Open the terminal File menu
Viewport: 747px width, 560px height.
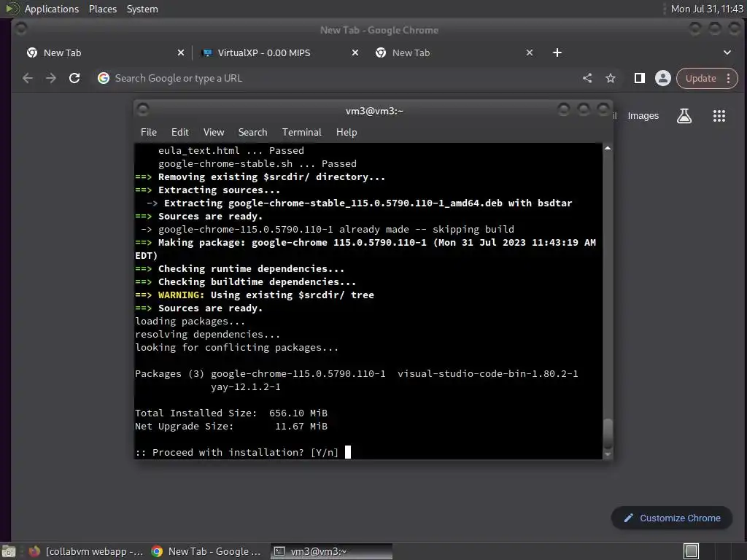coord(149,133)
